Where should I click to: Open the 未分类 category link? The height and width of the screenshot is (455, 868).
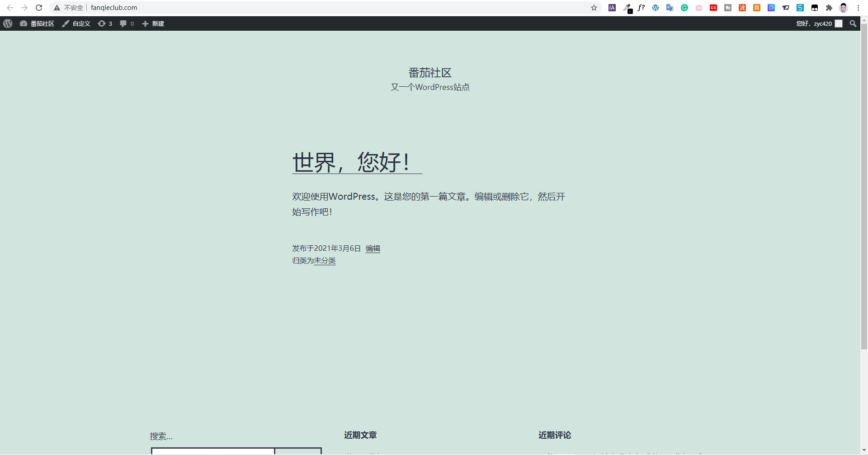(325, 261)
